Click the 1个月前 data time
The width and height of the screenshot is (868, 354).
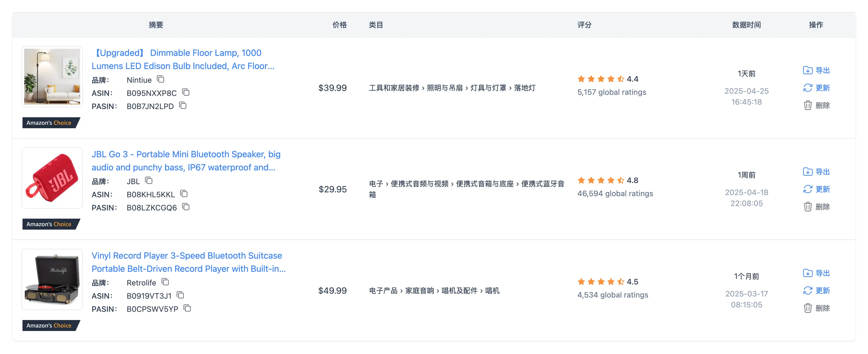tap(746, 276)
